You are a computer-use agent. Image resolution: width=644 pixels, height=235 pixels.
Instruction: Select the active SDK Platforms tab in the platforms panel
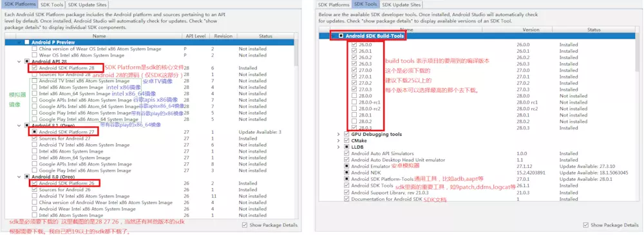pyautogui.click(x=19, y=4)
